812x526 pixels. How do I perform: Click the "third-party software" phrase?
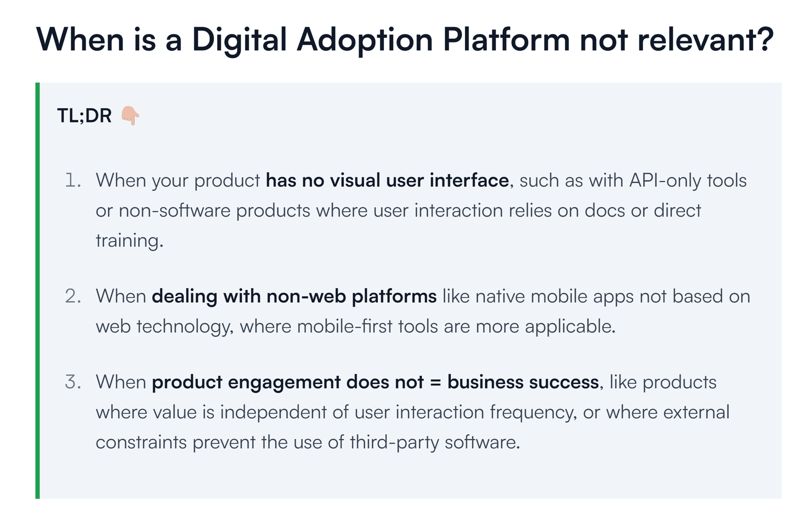click(434, 442)
